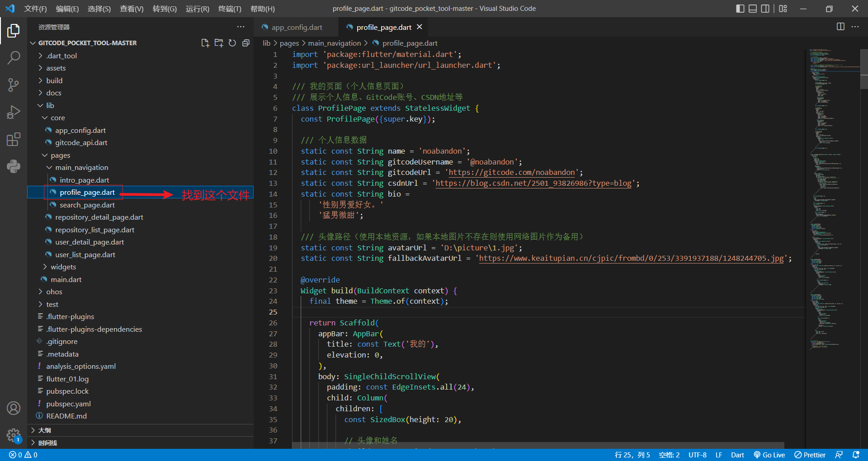The height and width of the screenshot is (461, 868).
Task: Refresh the explorer file tree
Action: coord(232,43)
